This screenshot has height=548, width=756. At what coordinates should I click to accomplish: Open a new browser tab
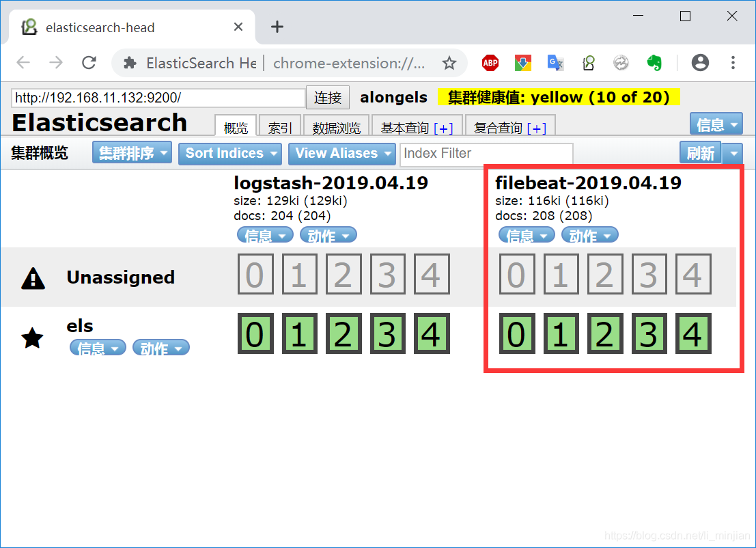pos(277,27)
